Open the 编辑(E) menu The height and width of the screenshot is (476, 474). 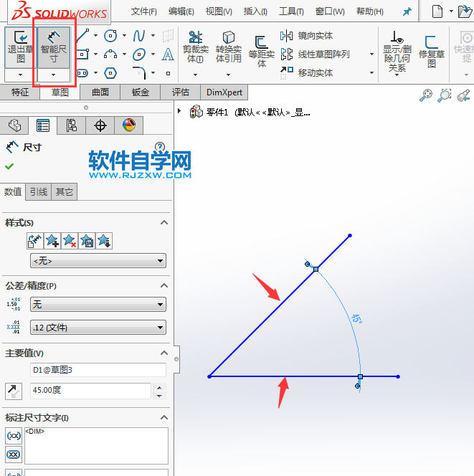click(x=181, y=11)
